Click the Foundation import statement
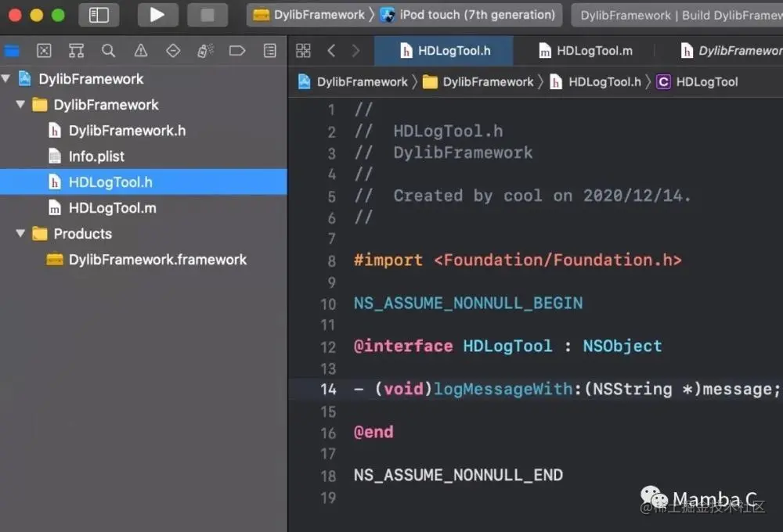The height and width of the screenshot is (532, 783). coord(518,260)
